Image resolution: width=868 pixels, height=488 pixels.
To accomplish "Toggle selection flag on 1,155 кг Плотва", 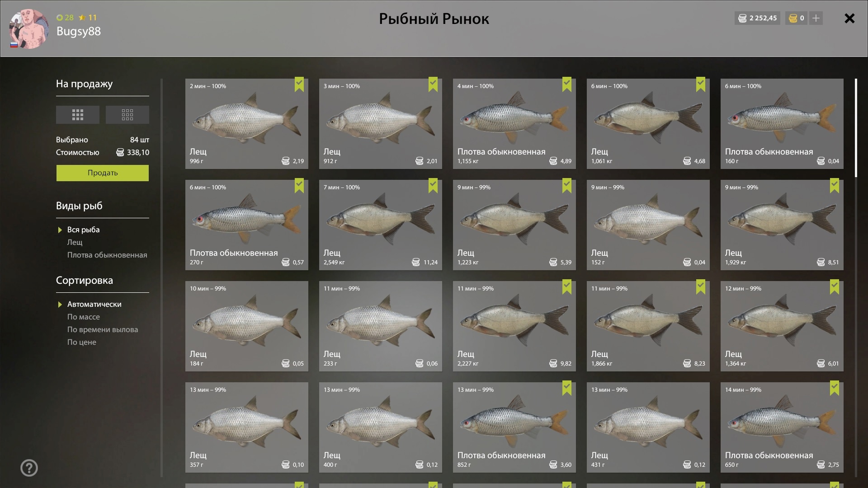I will pyautogui.click(x=567, y=84).
